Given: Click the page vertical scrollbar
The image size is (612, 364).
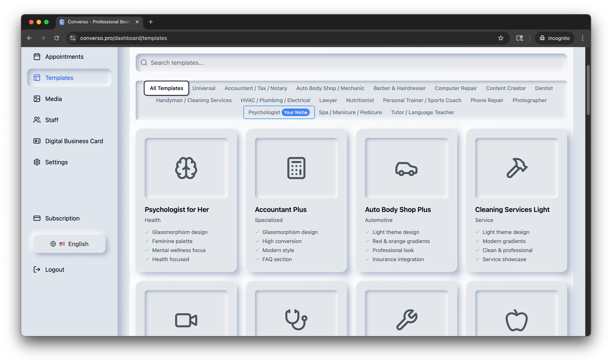Looking at the screenshot, I should click(588, 90).
